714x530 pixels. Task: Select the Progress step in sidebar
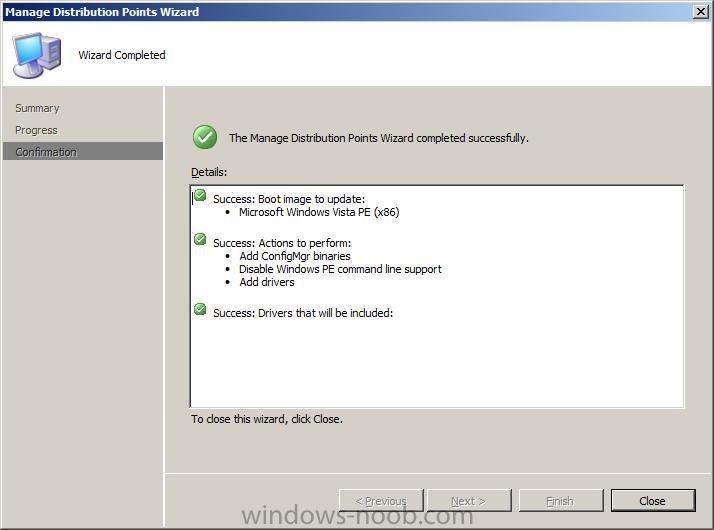pos(36,130)
